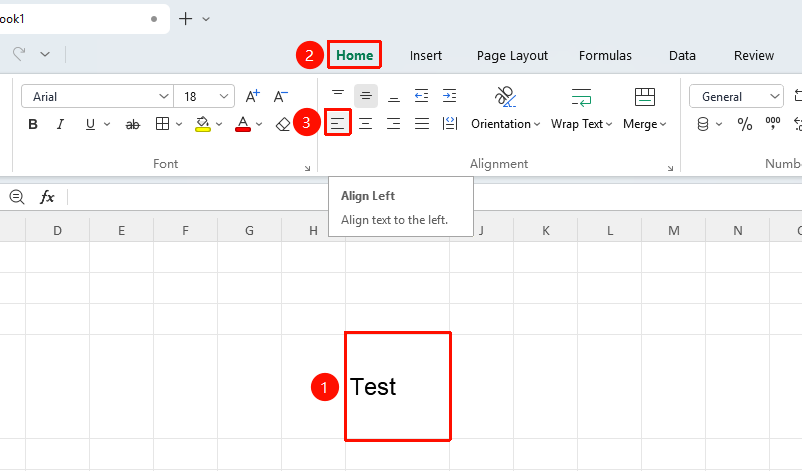Toggle Middle Align icon
802x471 pixels.
pos(366,96)
